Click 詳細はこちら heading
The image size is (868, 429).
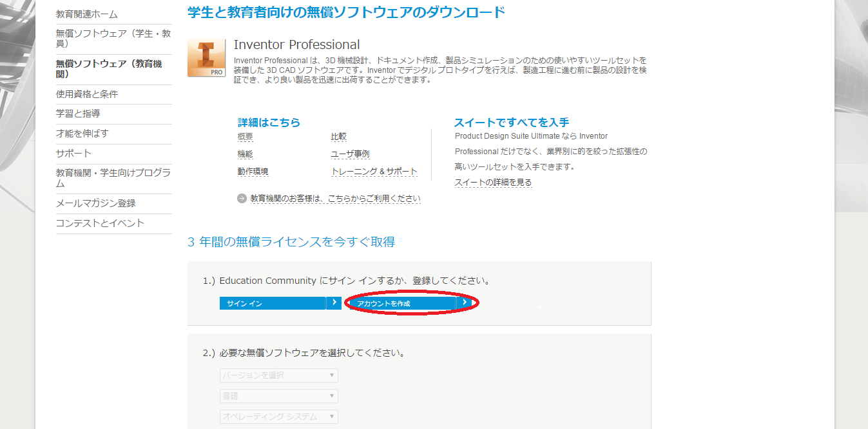269,123
